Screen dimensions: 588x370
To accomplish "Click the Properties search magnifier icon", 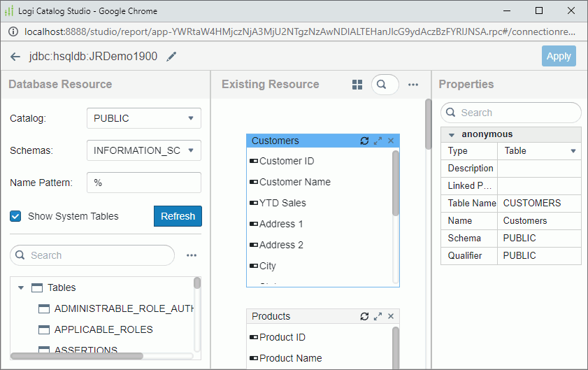I will [451, 113].
